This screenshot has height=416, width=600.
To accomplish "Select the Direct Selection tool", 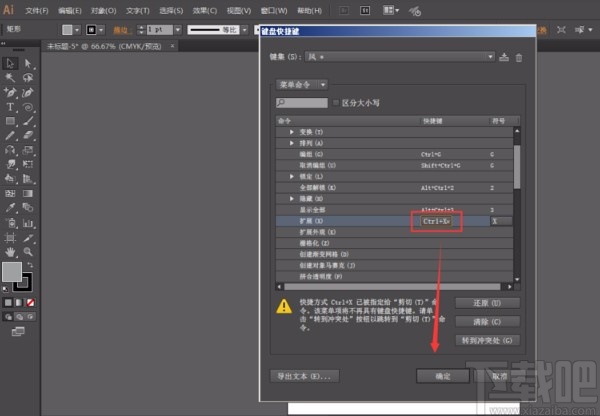I will [x=28, y=63].
